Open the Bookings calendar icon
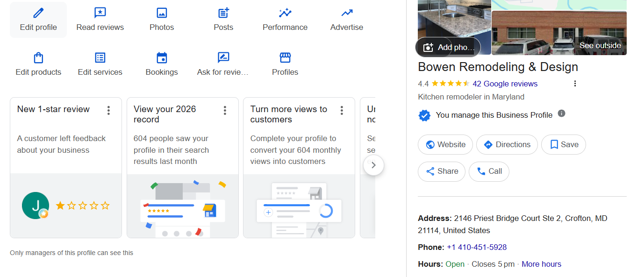 pos(162,57)
